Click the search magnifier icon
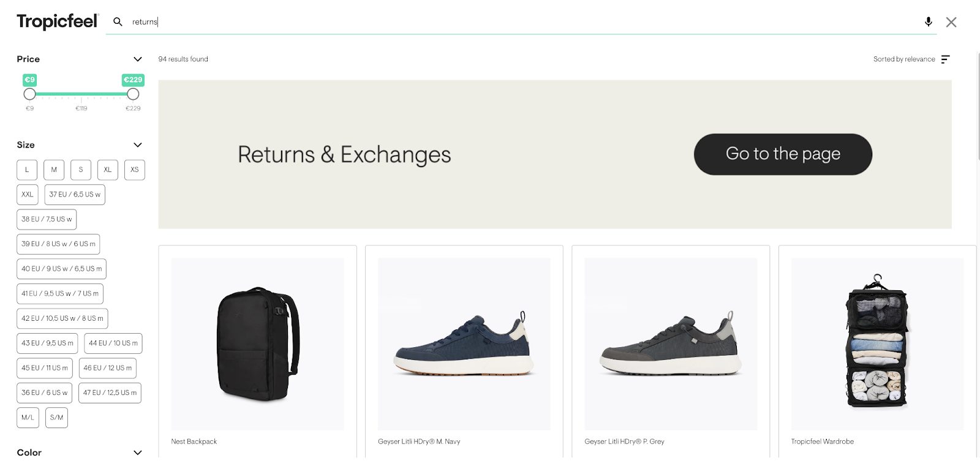This screenshot has width=980, height=469. [x=118, y=21]
